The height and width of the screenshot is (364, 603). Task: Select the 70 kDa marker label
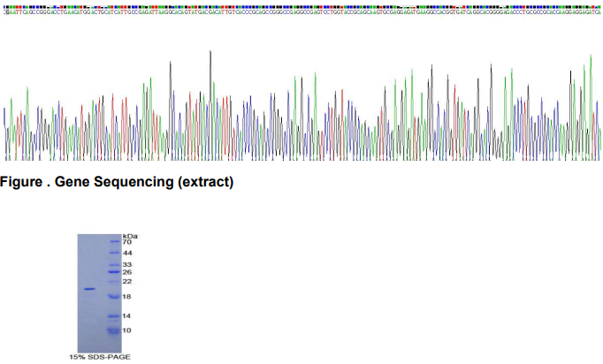[x=127, y=242]
